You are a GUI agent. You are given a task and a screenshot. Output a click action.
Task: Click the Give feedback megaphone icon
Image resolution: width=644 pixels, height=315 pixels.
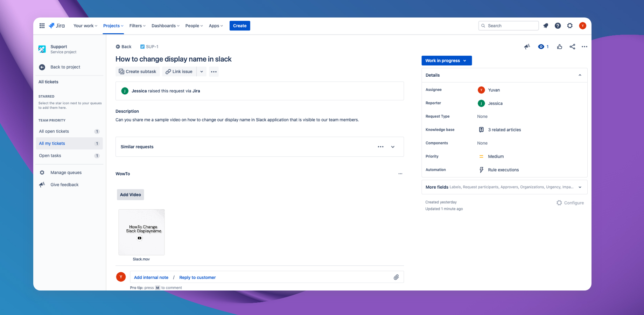point(42,184)
